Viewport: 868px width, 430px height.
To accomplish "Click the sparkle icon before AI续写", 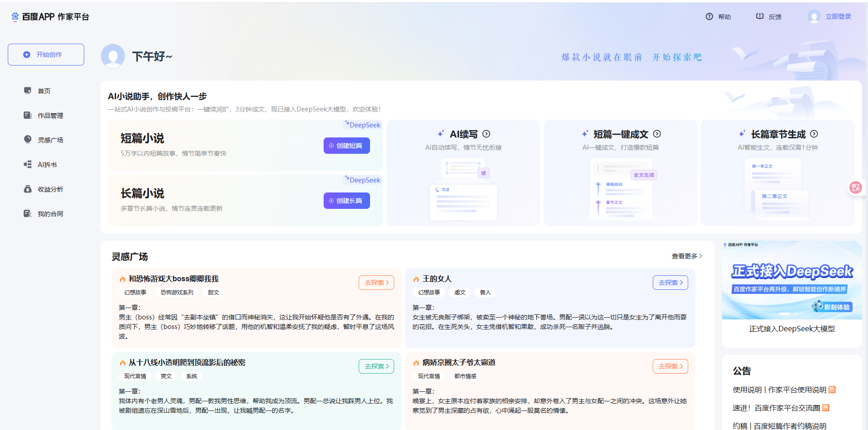I will coord(441,133).
